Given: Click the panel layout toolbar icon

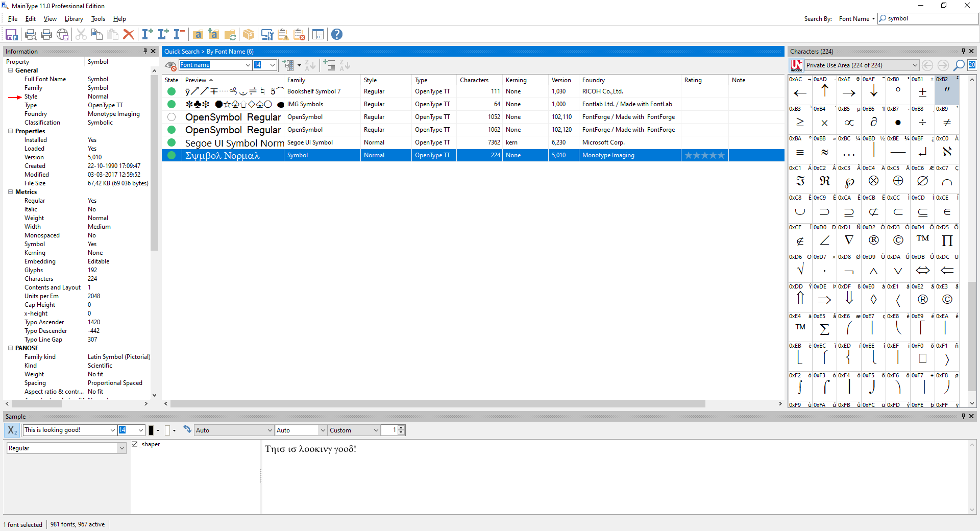Looking at the screenshot, I should coord(318,34).
